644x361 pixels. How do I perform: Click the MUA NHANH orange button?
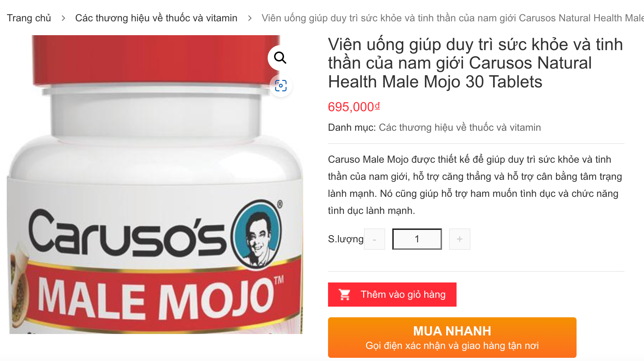click(452, 338)
